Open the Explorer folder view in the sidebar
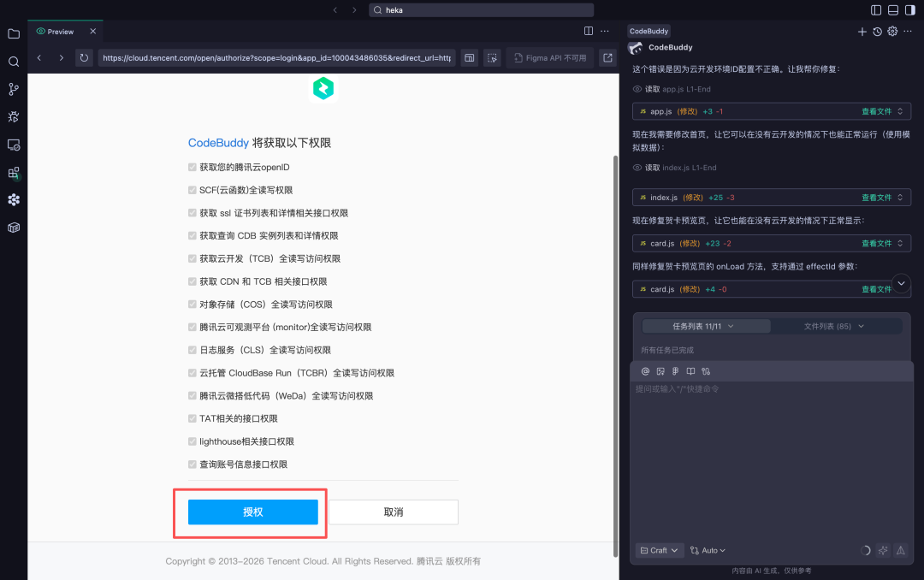This screenshot has width=924, height=580. coord(13,34)
